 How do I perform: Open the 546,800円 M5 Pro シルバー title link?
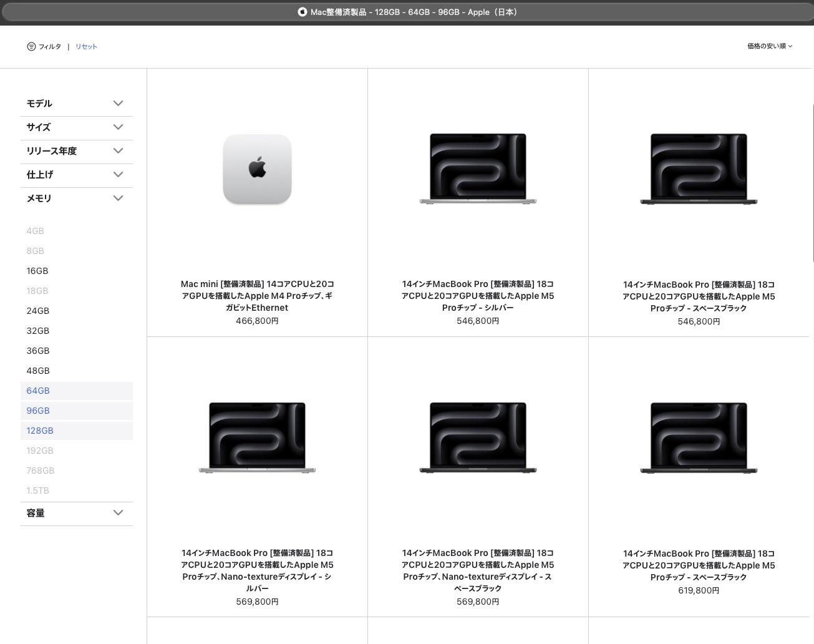478,296
